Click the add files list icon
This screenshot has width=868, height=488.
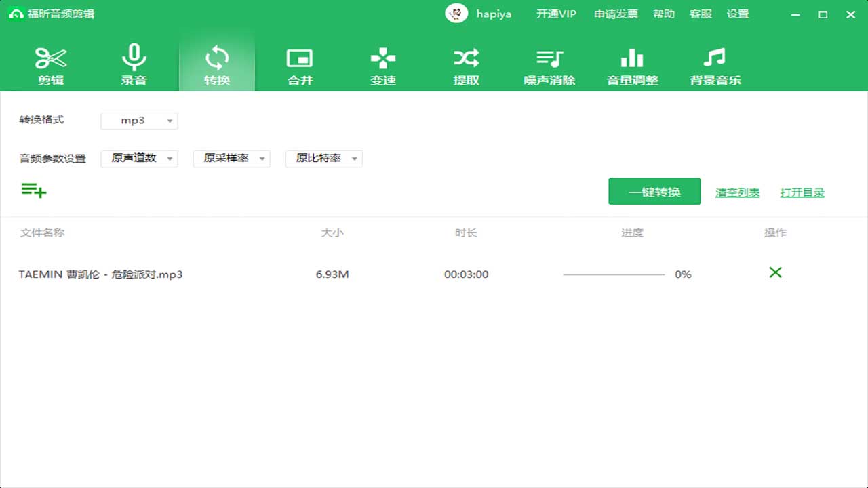coord(33,190)
